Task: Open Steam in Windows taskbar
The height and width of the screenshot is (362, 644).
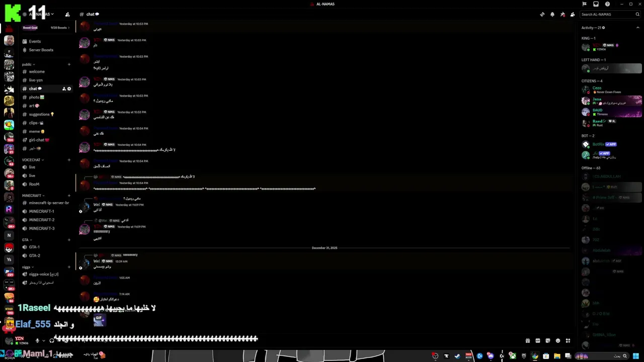Action: click(457, 356)
